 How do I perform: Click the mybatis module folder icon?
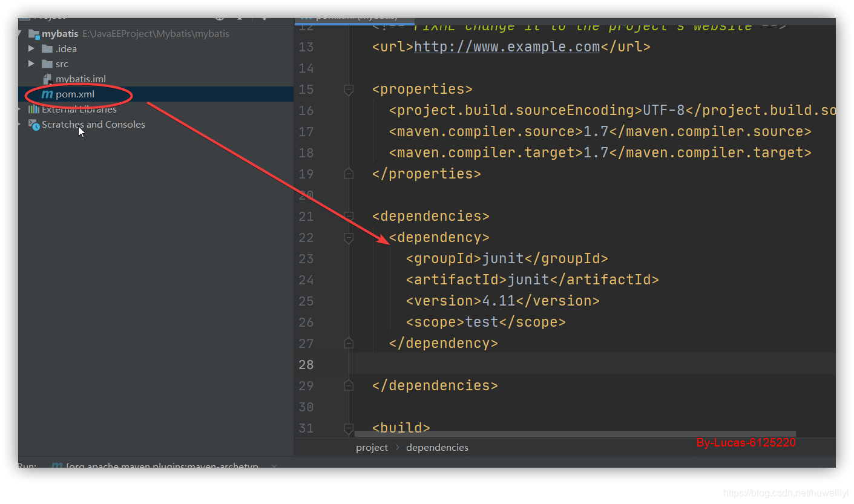(x=34, y=34)
